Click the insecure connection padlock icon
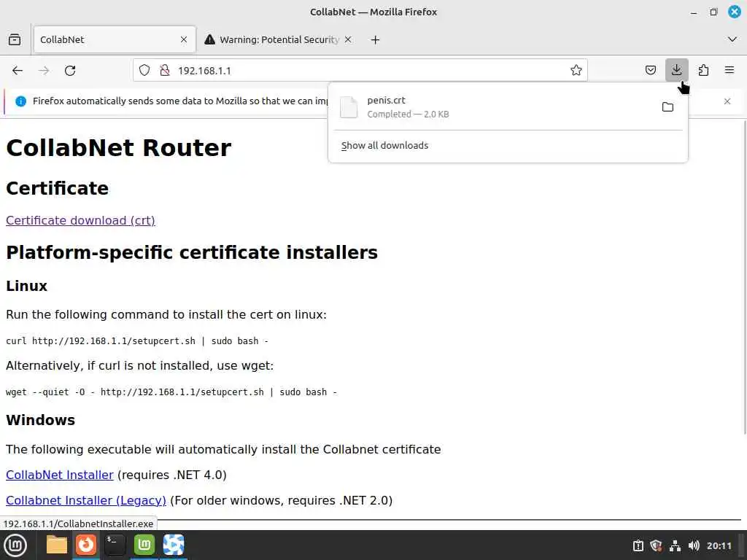 coord(165,71)
